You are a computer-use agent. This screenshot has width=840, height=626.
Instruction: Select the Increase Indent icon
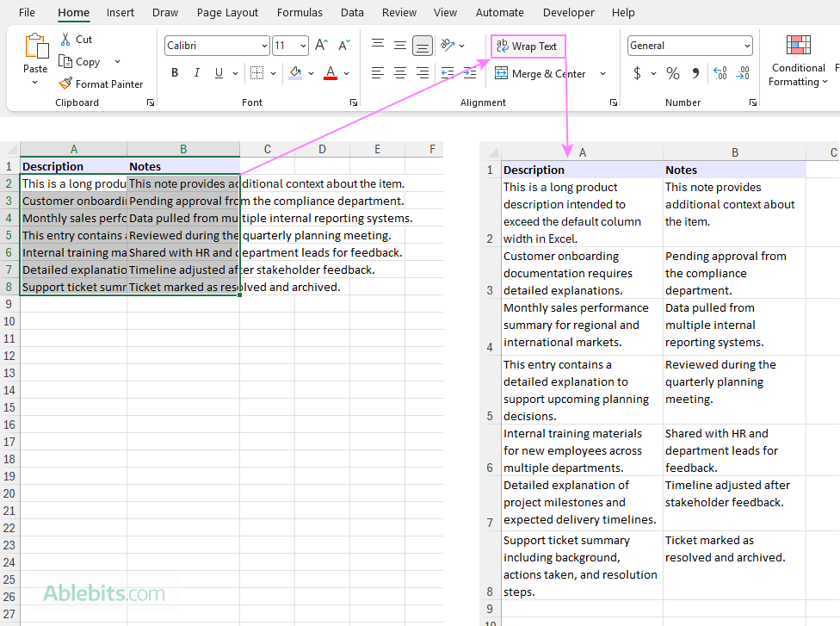click(469, 73)
